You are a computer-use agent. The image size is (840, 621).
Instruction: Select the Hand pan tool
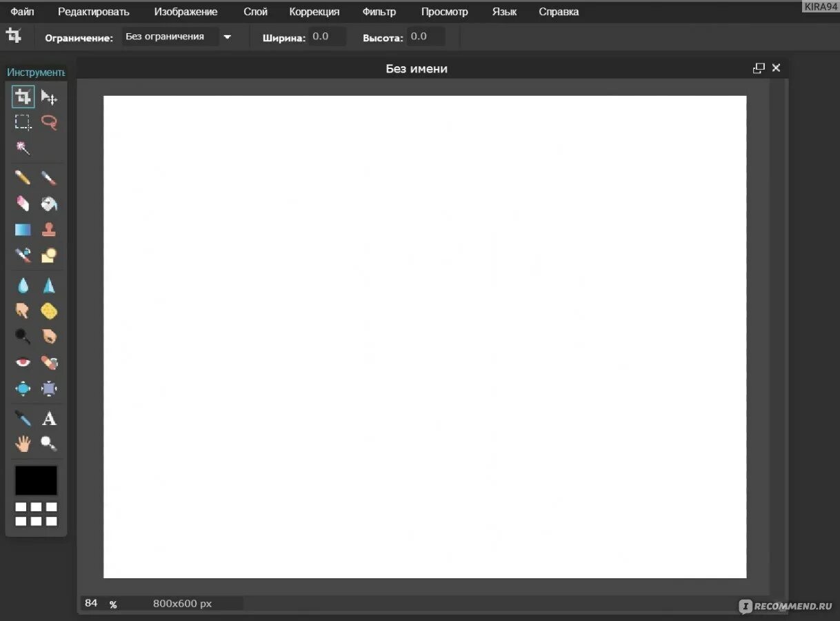tap(23, 444)
